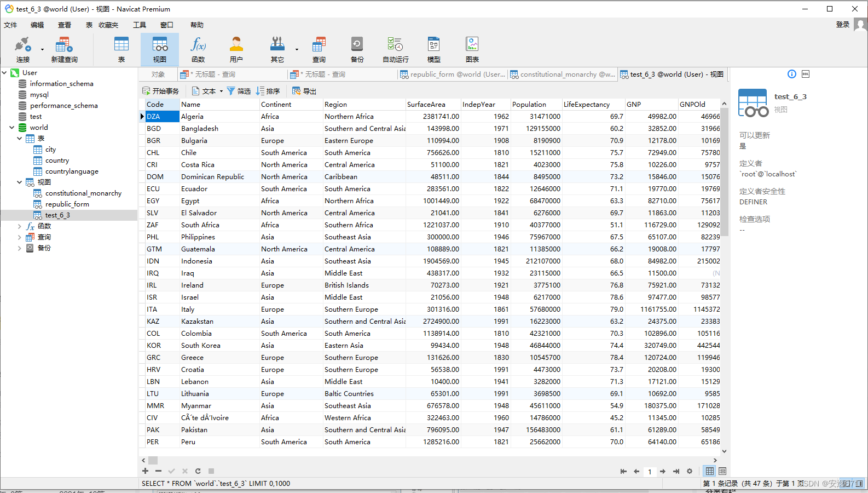Click the DDL icon in right panel
The image size is (868, 493).
point(806,74)
